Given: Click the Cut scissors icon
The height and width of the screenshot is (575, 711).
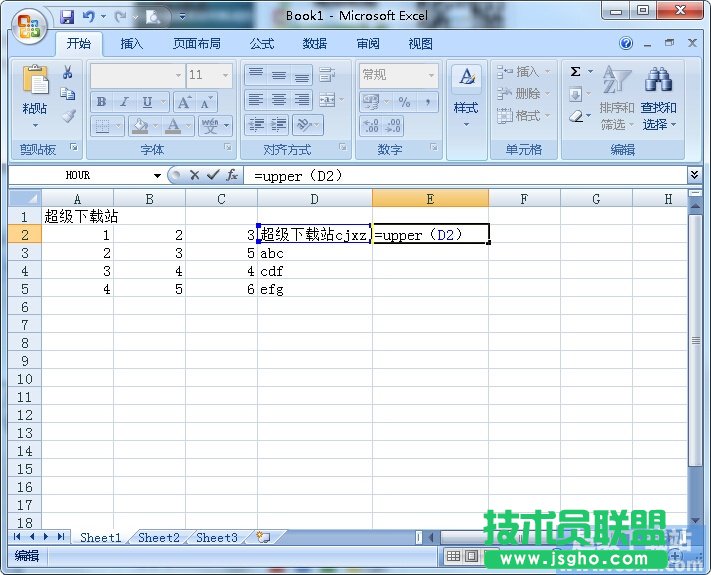Looking at the screenshot, I should (68, 72).
